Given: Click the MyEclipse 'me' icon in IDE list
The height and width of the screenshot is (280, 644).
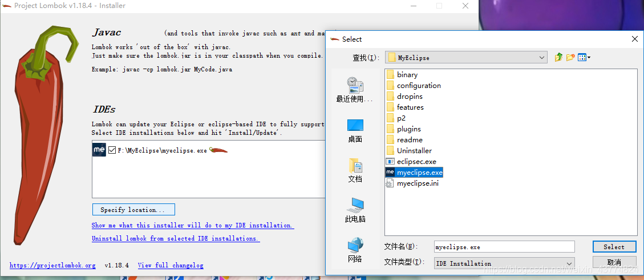Looking at the screenshot, I should 99,150.
